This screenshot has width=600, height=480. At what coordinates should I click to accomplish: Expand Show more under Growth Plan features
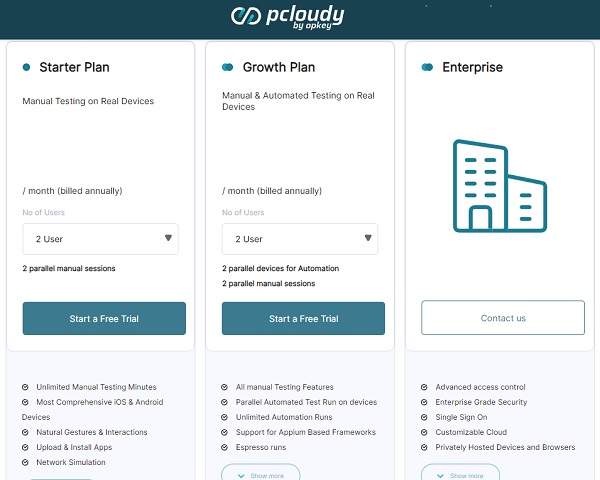[x=261, y=474]
